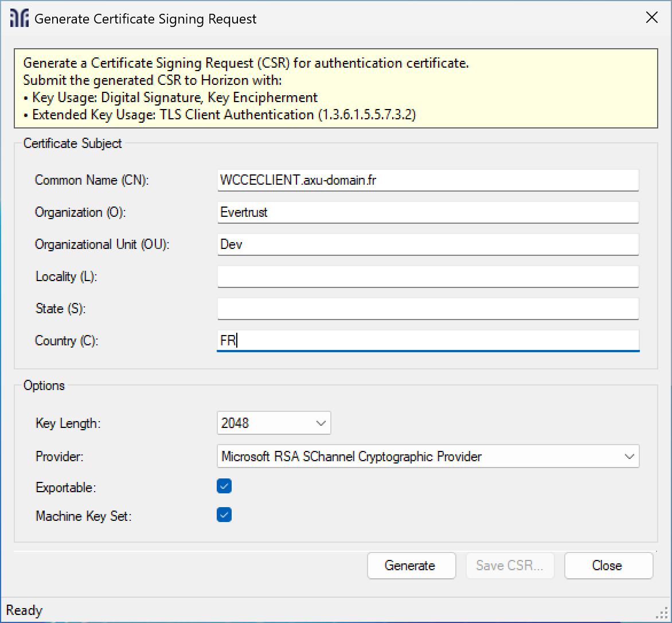
Task: Click the application logo in the title bar
Action: coord(20,19)
